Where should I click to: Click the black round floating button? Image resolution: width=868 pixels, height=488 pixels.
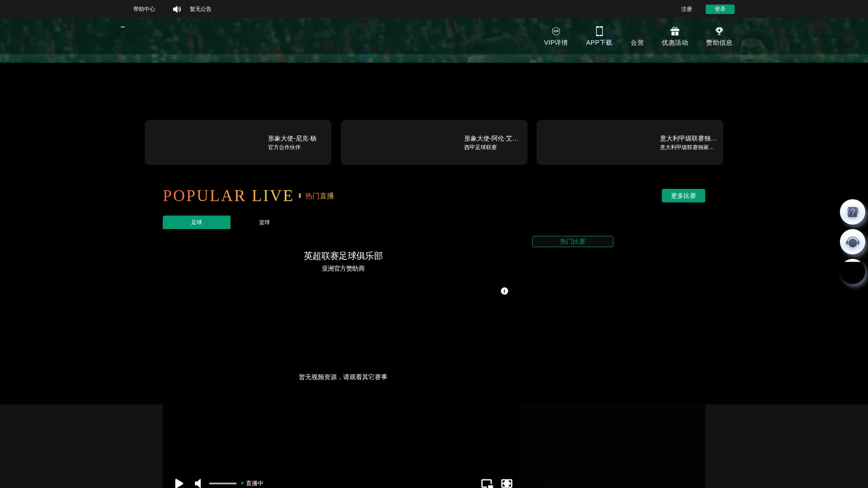(852, 272)
